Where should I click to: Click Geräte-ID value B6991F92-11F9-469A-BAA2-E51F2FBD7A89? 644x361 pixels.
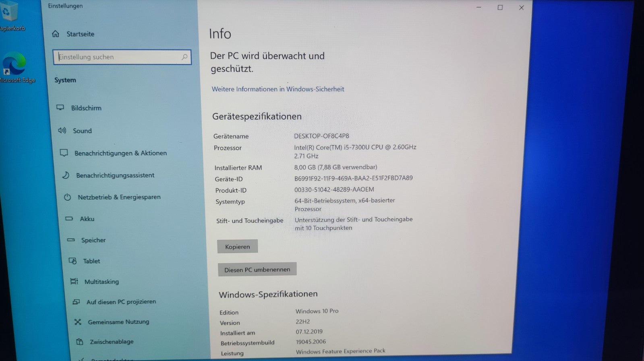point(354,178)
